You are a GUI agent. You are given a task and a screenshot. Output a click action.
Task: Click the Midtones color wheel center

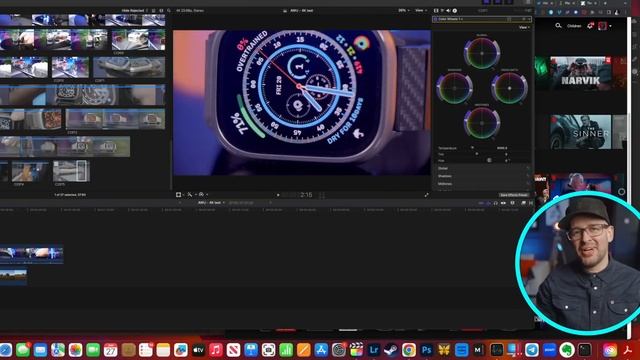click(x=482, y=122)
